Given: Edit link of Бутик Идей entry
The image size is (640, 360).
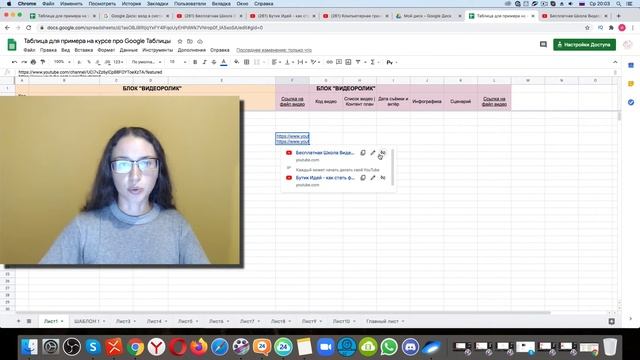Looking at the screenshot, I should coord(373,178).
